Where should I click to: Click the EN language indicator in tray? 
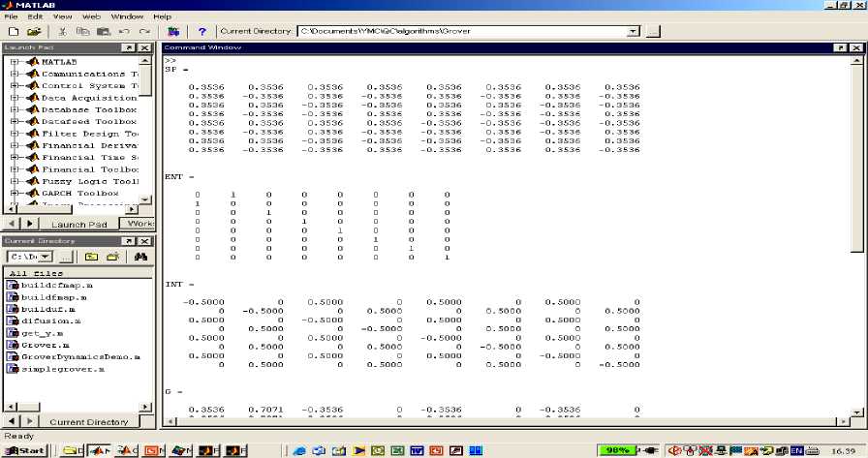[796, 450]
